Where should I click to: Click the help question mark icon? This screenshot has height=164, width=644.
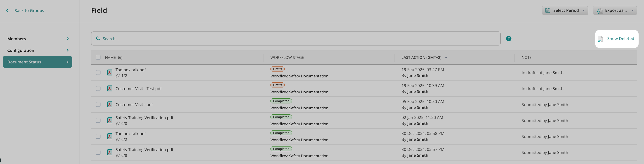pyautogui.click(x=508, y=38)
